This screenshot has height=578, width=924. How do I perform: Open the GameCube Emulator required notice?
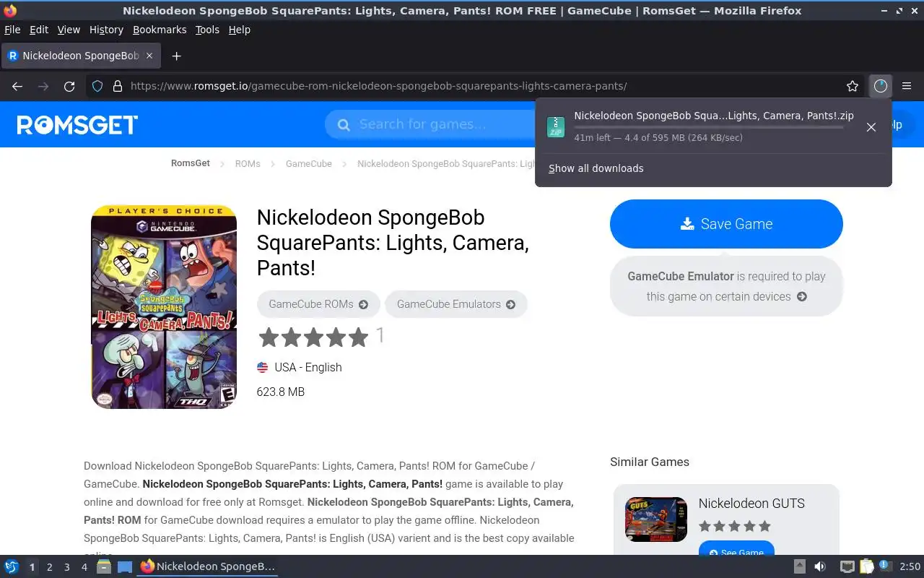tap(726, 286)
